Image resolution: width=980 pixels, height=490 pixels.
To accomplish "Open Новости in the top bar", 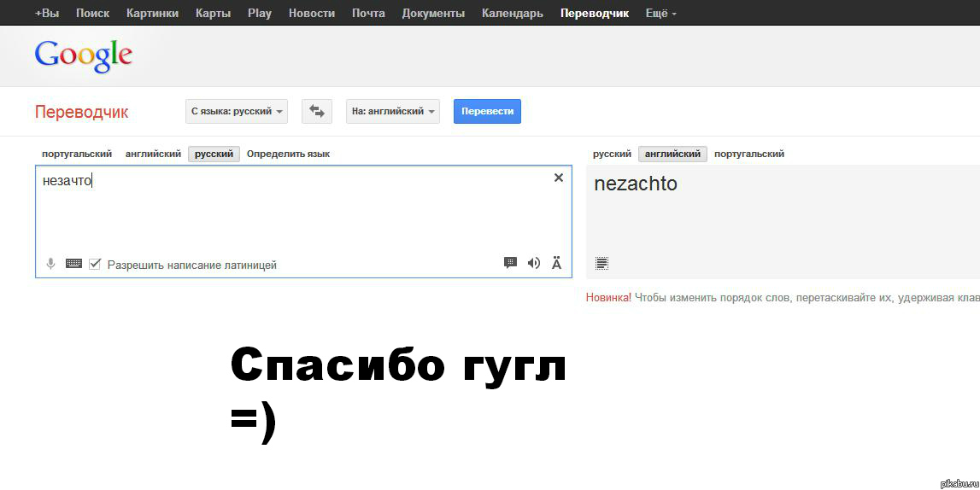I will pyautogui.click(x=311, y=13).
